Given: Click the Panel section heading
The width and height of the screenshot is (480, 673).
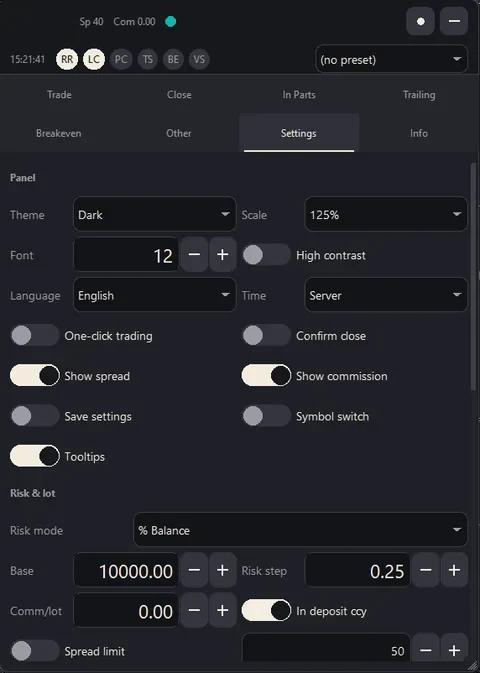Looking at the screenshot, I should click(23, 178).
